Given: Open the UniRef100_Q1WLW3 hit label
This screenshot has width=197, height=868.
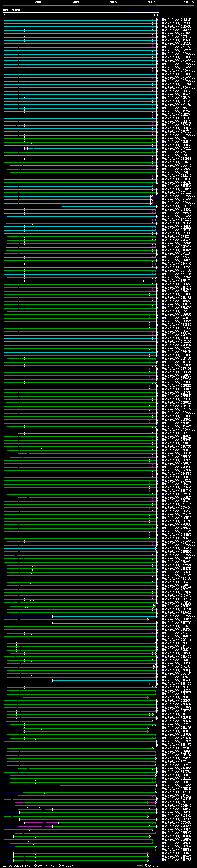Looking at the screenshot, I should pos(176,20).
